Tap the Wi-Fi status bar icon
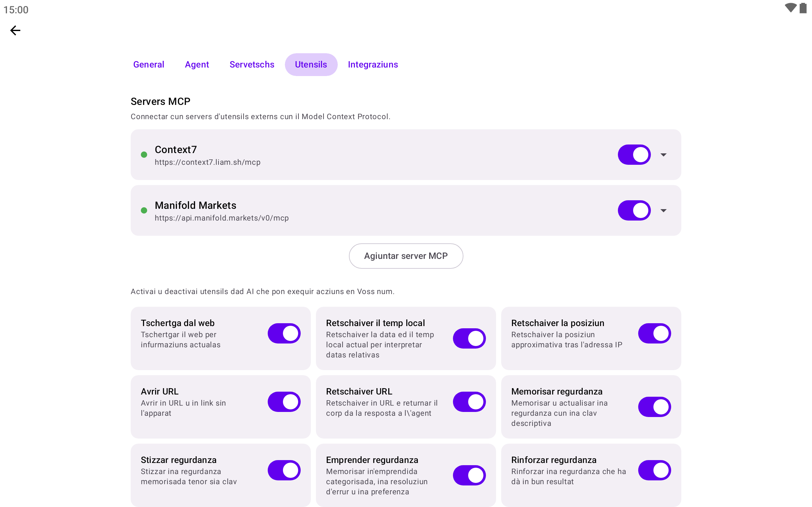This screenshot has height=507, width=812. click(x=790, y=8)
